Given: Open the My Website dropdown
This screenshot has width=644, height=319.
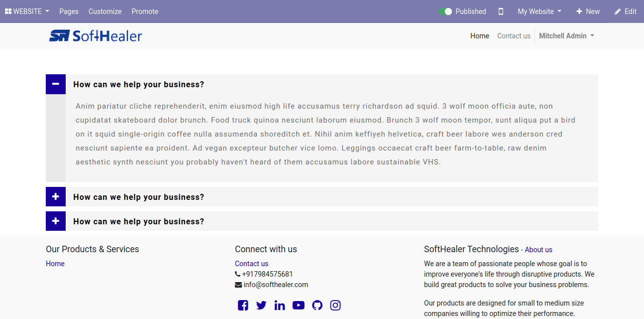Looking at the screenshot, I should 539,11.
